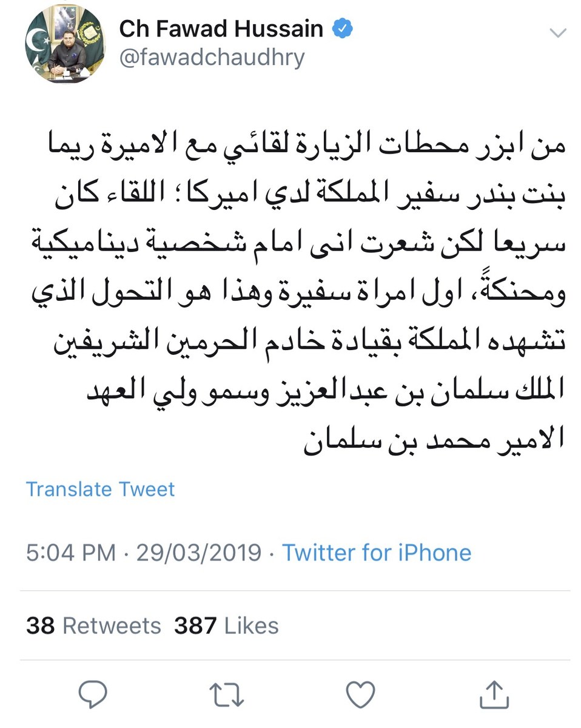Tap the reply speech bubble icon
Viewport: 581px width, 728px height.
(x=92, y=693)
